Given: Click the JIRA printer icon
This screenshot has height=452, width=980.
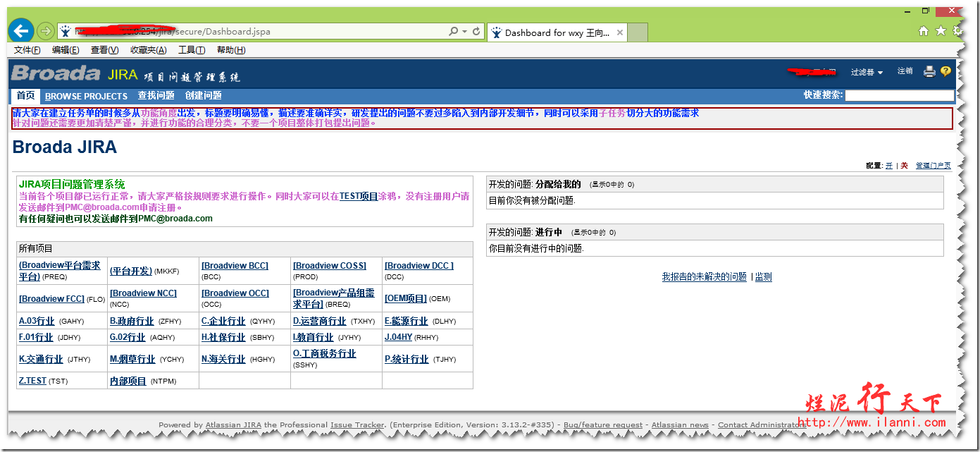Looking at the screenshot, I should click(x=929, y=71).
